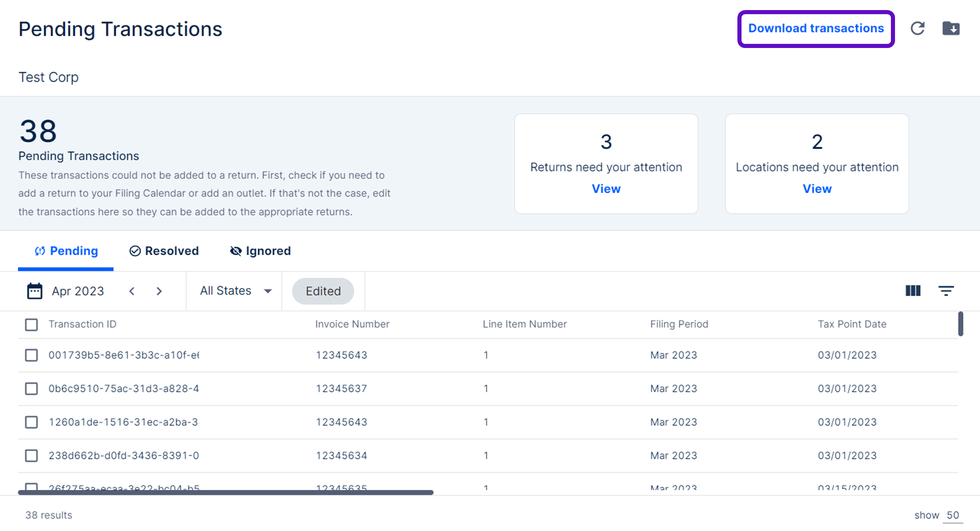Click the Download transactions button
This screenshot has width=980, height=531.
[x=816, y=28]
